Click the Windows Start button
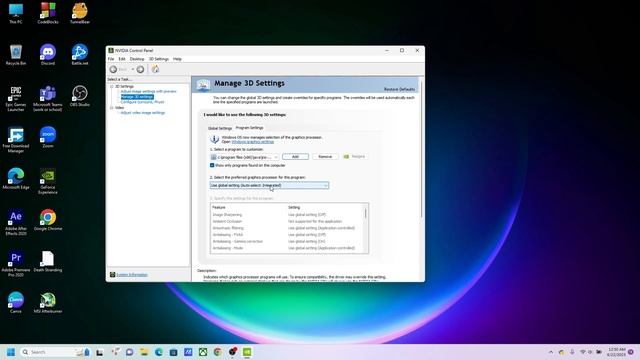The height and width of the screenshot is (360, 640). [11, 352]
